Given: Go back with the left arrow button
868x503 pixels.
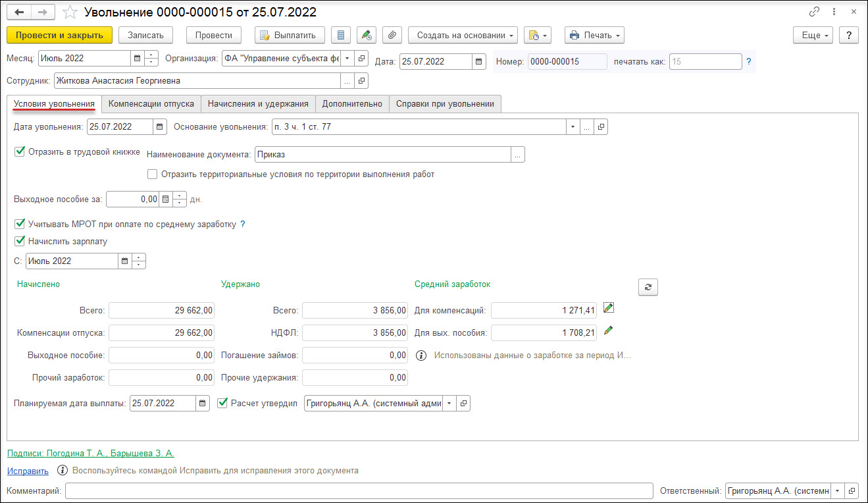Looking at the screenshot, I should (x=18, y=13).
